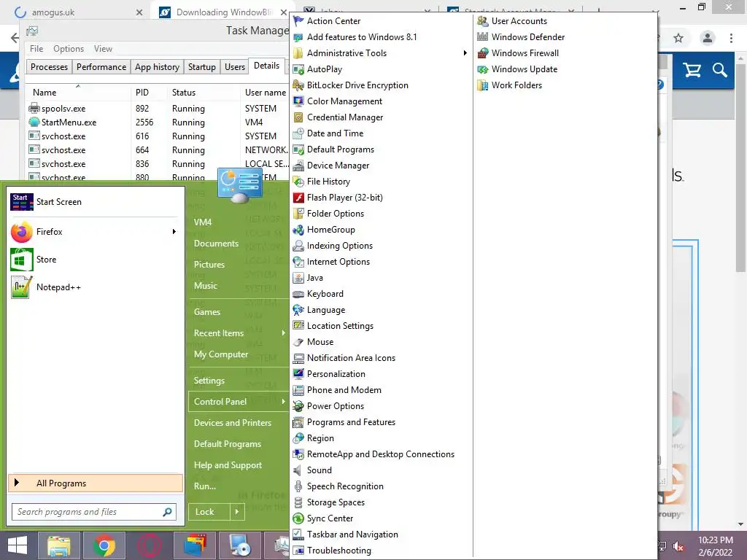The width and height of the screenshot is (747, 560).
Task: Click the Credential Manager icon
Action: click(x=298, y=117)
